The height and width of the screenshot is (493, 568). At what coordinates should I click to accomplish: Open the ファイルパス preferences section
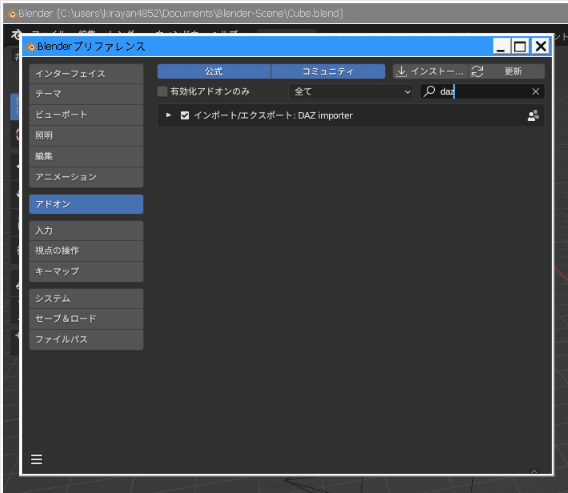click(86, 339)
